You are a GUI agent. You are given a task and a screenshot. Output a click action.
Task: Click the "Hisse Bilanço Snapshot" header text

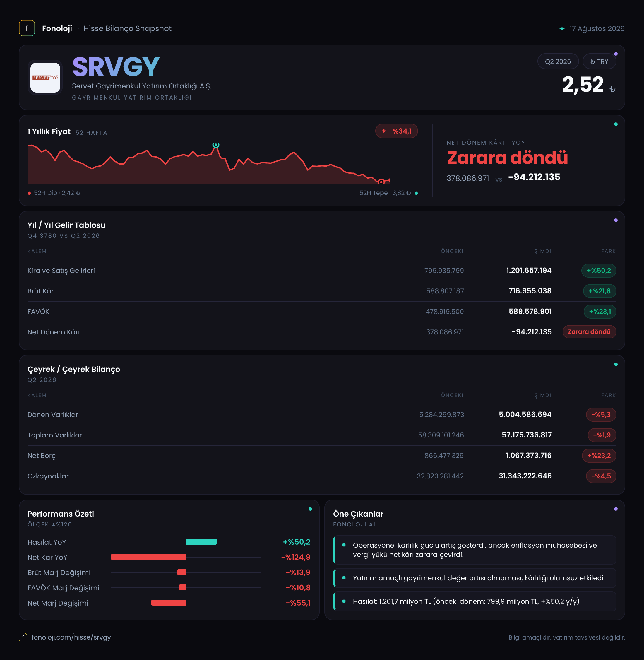click(x=128, y=28)
